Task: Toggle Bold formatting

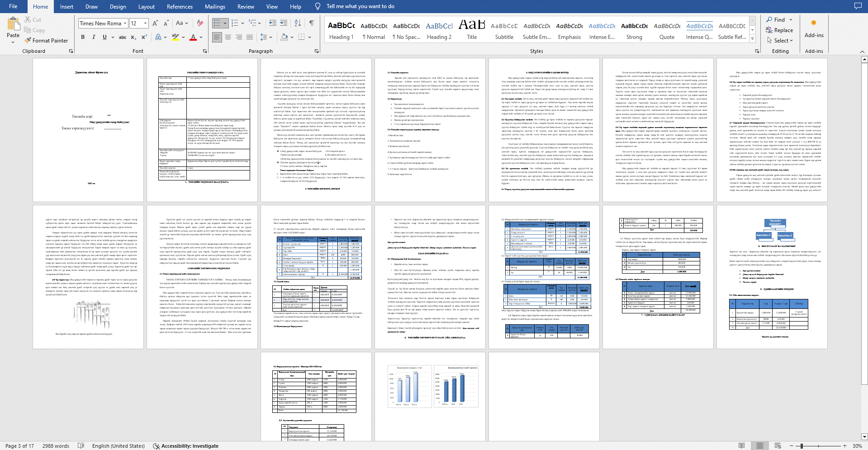Action: coord(83,37)
